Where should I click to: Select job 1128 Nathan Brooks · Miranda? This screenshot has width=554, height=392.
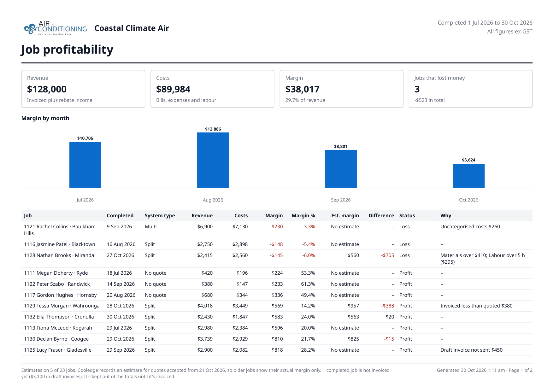click(277, 259)
